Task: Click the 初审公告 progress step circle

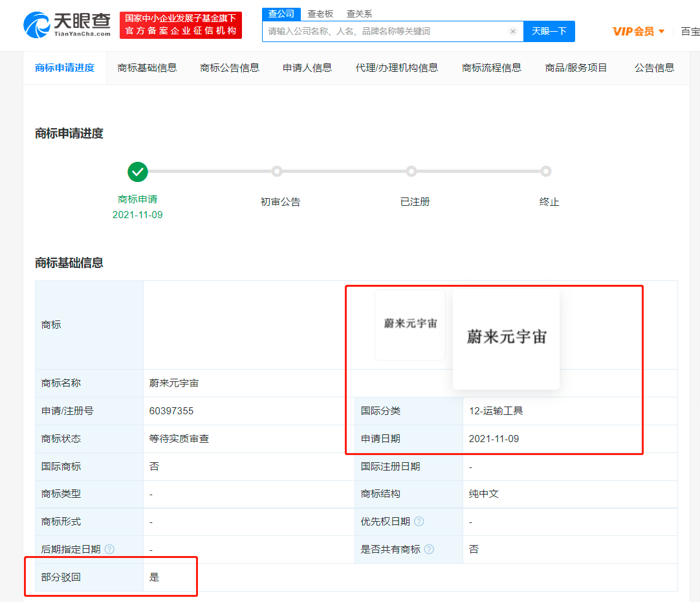Action: point(277,172)
